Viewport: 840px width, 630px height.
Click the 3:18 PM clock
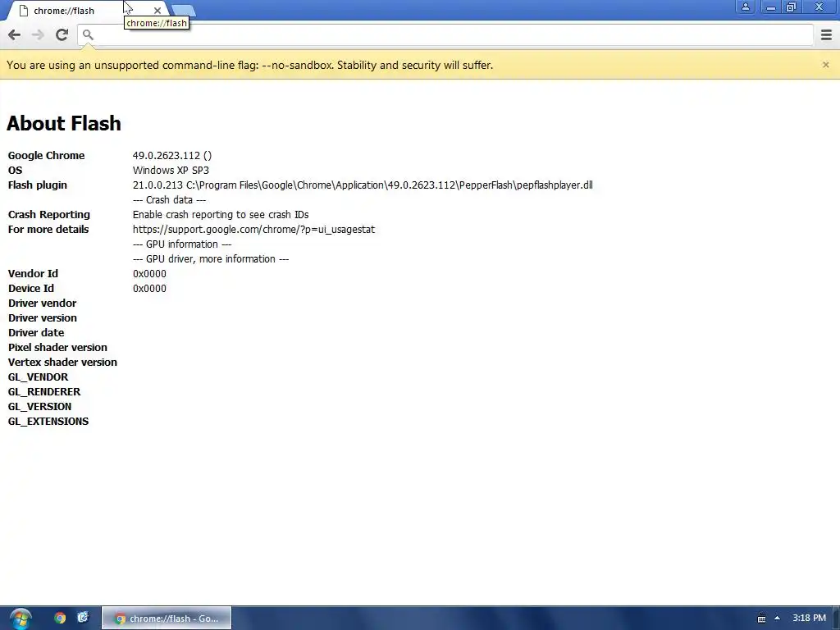coord(809,618)
